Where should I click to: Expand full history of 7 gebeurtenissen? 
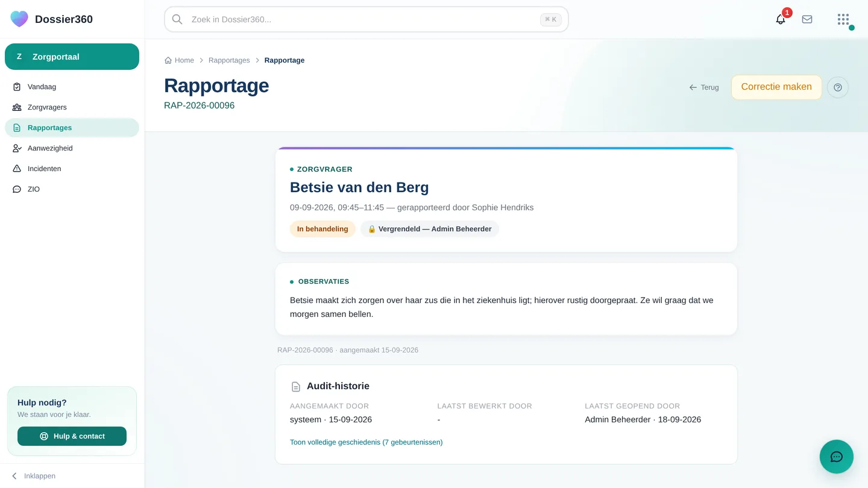pyautogui.click(x=366, y=442)
